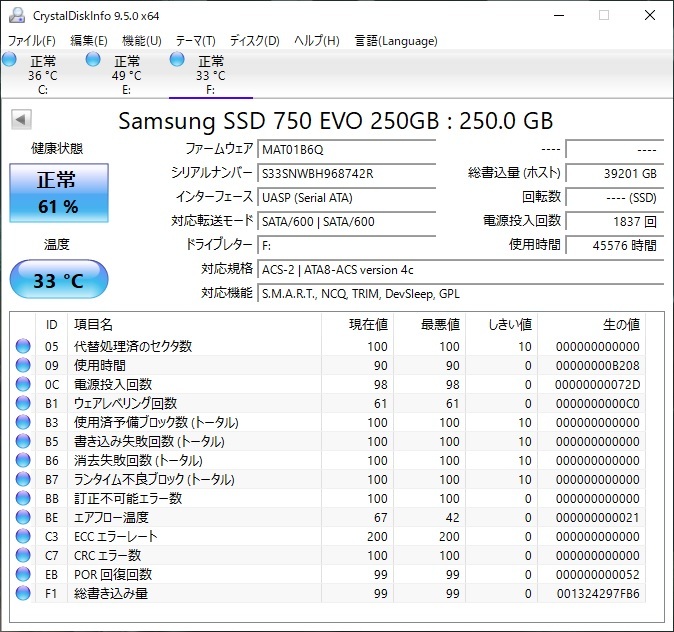Click status dot for attribute B1 row
674x632 pixels.
click(23, 403)
